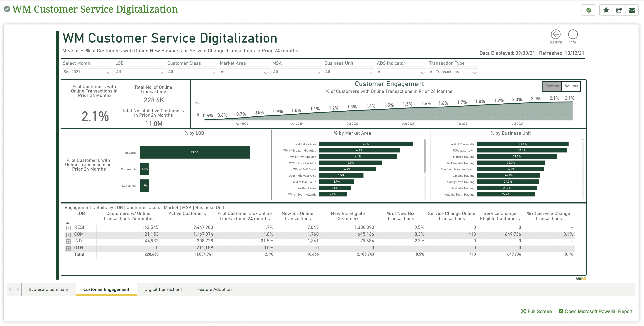
Task: Click the share arrow icon
Action: click(619, 10)
